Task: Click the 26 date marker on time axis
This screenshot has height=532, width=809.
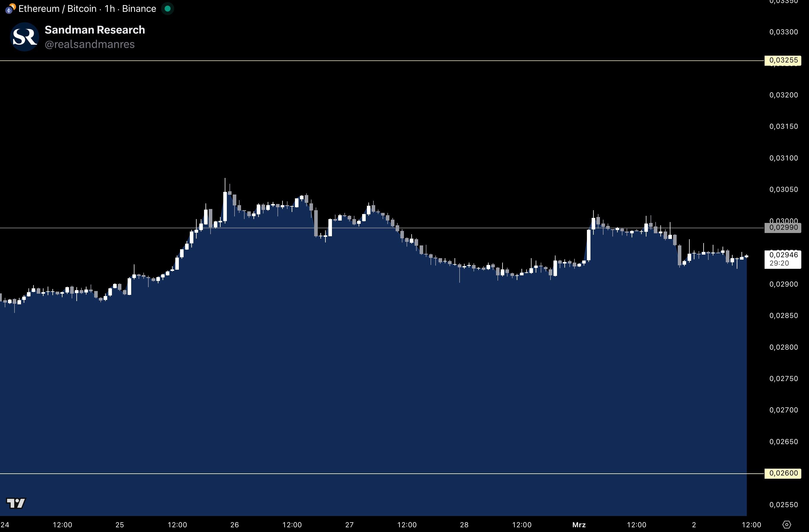Action: 235,525
